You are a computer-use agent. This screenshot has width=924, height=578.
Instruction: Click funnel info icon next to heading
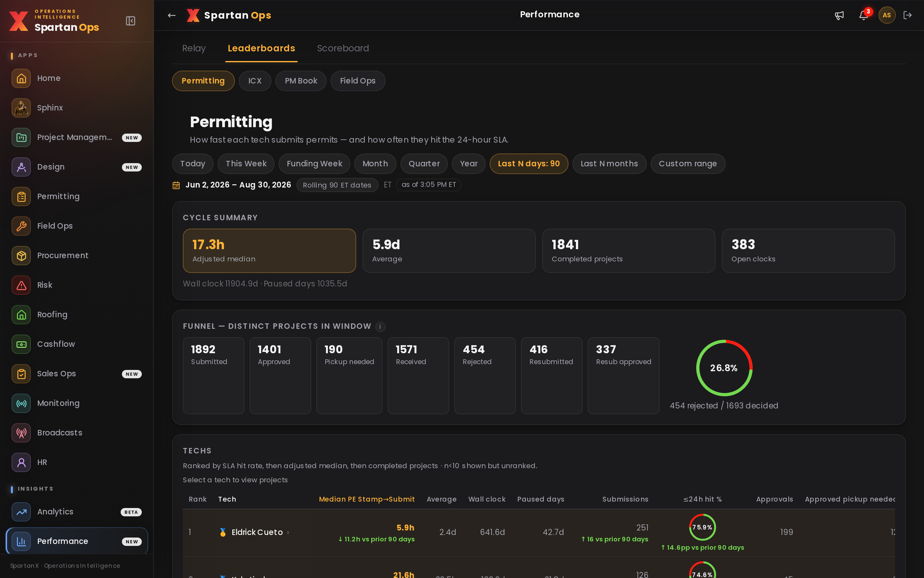tap(380, 327)
